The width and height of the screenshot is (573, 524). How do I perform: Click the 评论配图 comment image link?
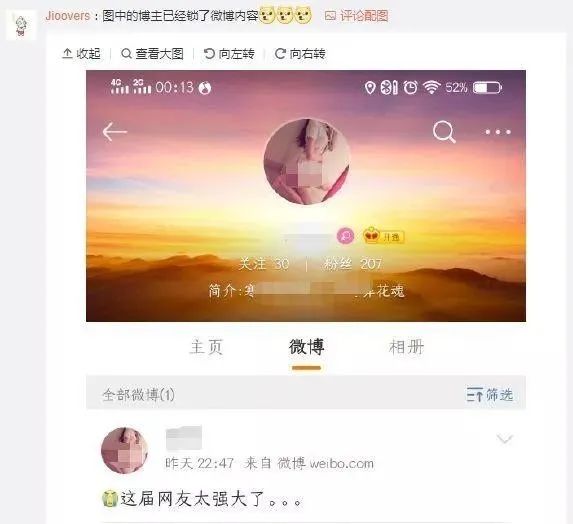tap(357, 16)
